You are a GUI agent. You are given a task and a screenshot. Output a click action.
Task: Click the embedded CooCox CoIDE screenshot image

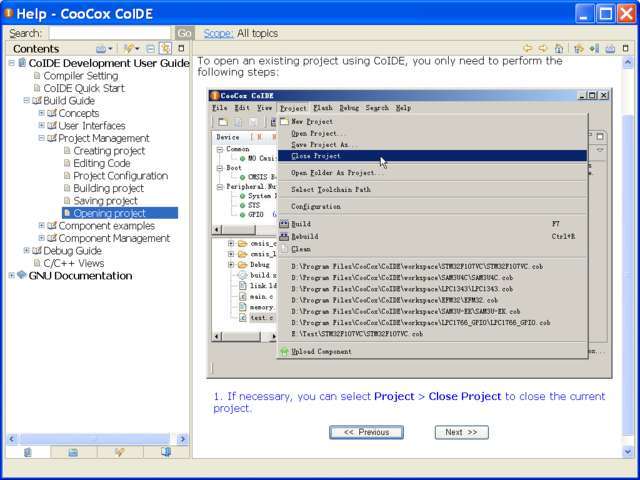[410, 233]
